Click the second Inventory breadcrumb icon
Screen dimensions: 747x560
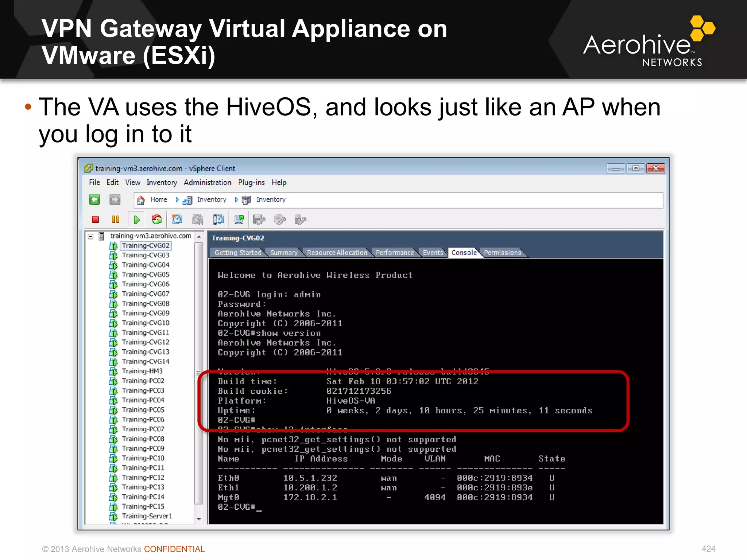[247, 200]
